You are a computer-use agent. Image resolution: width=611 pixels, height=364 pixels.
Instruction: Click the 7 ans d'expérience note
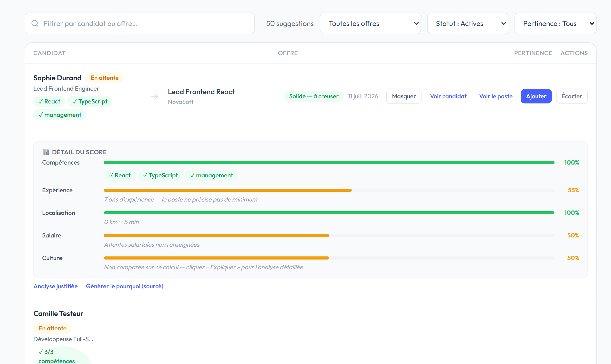(x=181, y=199)
